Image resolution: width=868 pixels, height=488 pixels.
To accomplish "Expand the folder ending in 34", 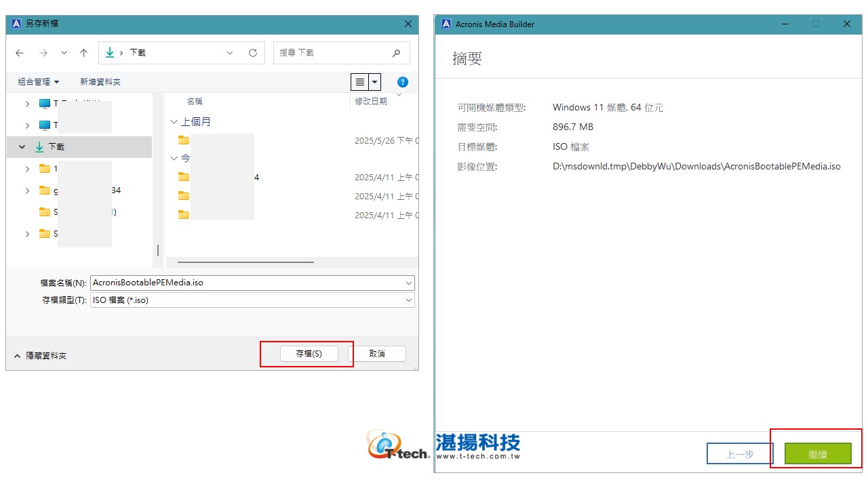I will [x=28, y=190].
